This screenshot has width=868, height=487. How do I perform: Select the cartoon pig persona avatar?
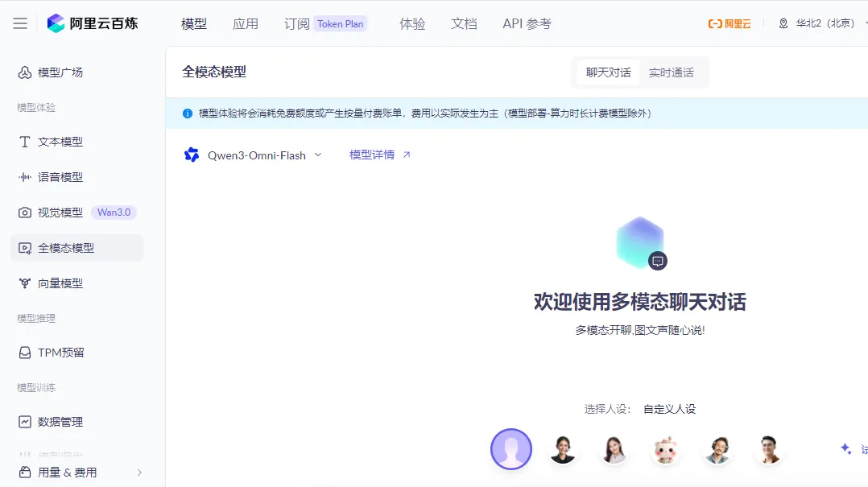pos(666,449)
